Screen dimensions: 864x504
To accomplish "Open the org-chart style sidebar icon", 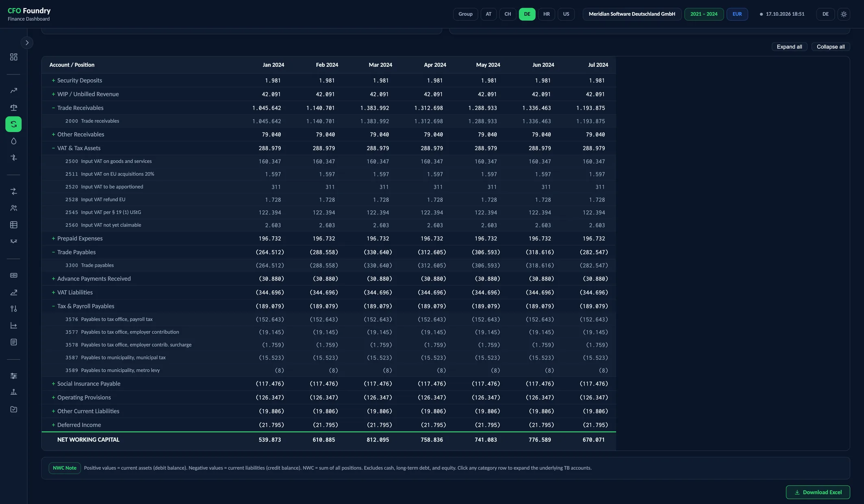I will click(13, 392).
